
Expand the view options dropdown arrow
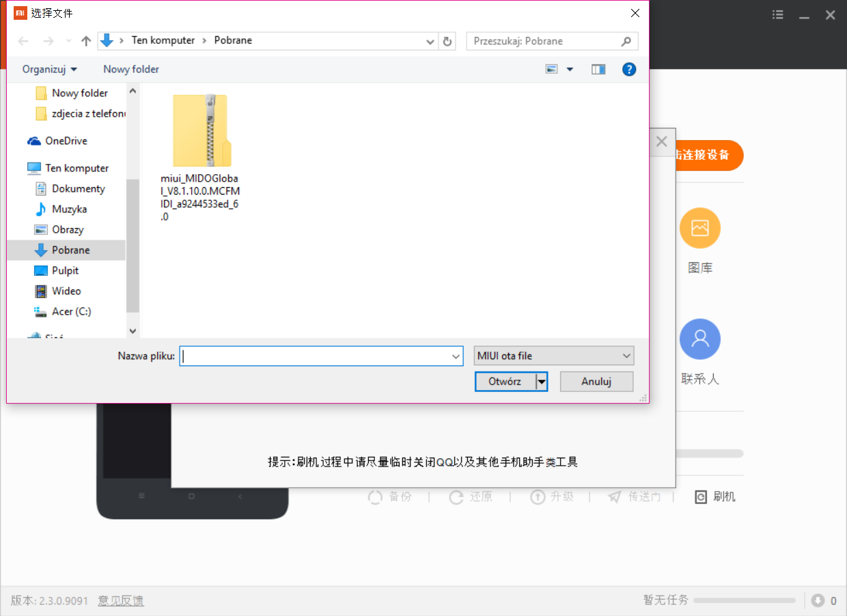570,69
